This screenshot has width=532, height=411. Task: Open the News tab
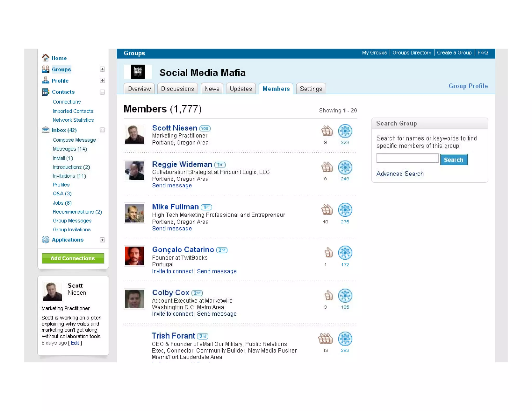212,89
